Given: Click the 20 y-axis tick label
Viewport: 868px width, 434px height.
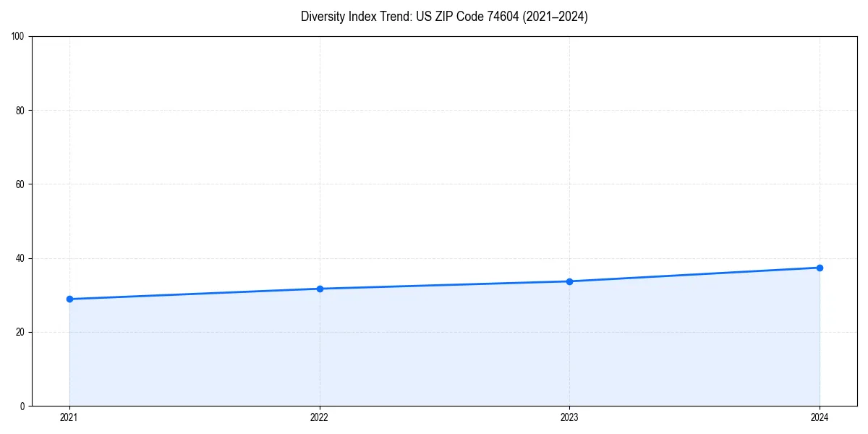Looking at the screenshot, I should click(x=22, y=331).
